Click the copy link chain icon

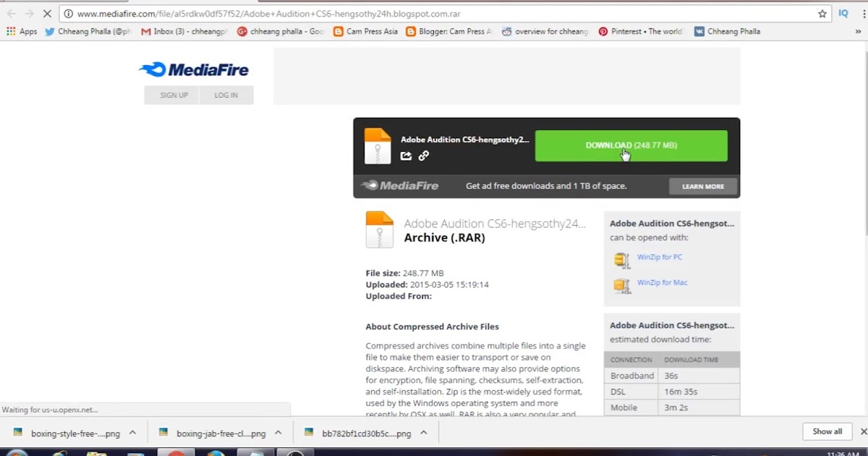click(424, 156)
